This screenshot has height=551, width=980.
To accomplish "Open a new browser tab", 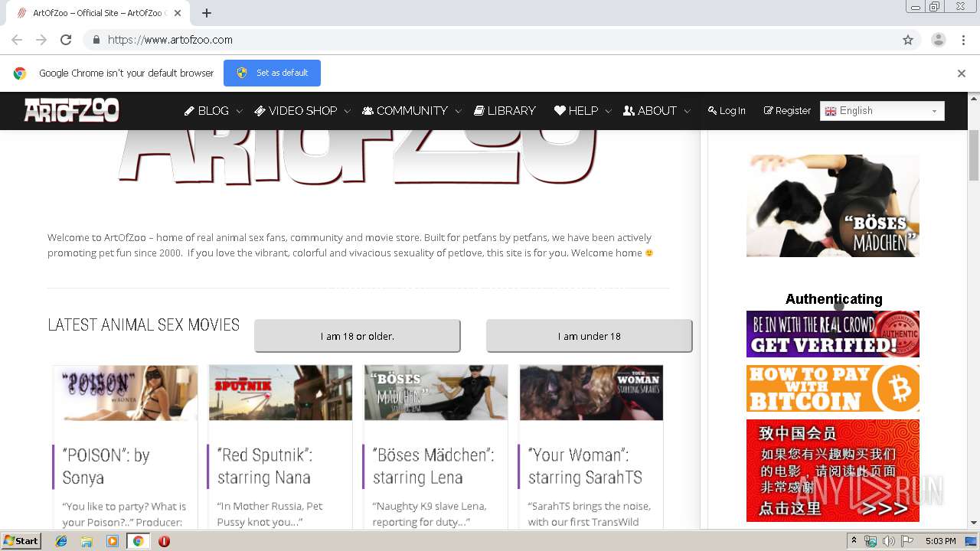I will [206, 13].
